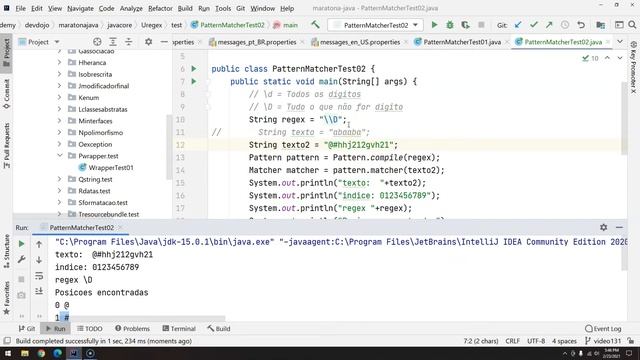Switch to PatternMatcherTest01.java tab

(x=462, y=42)
